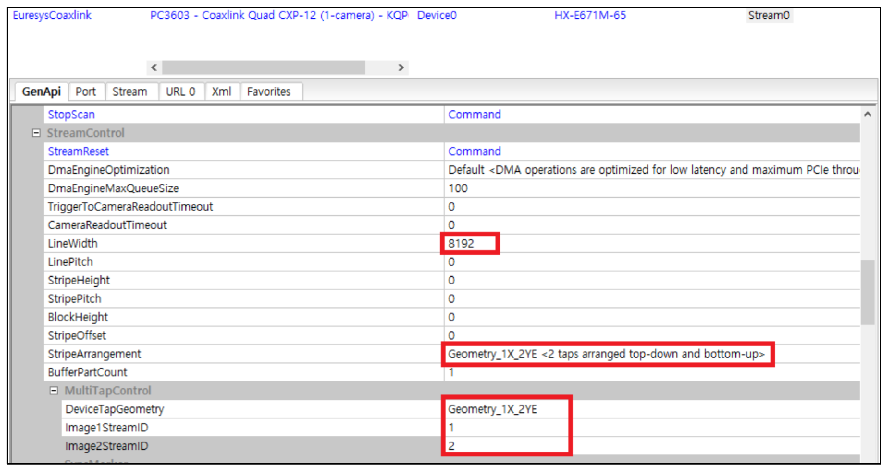Edit Image1StreamID value 1
Screen dimensions: 887x472
coord(652,427)
